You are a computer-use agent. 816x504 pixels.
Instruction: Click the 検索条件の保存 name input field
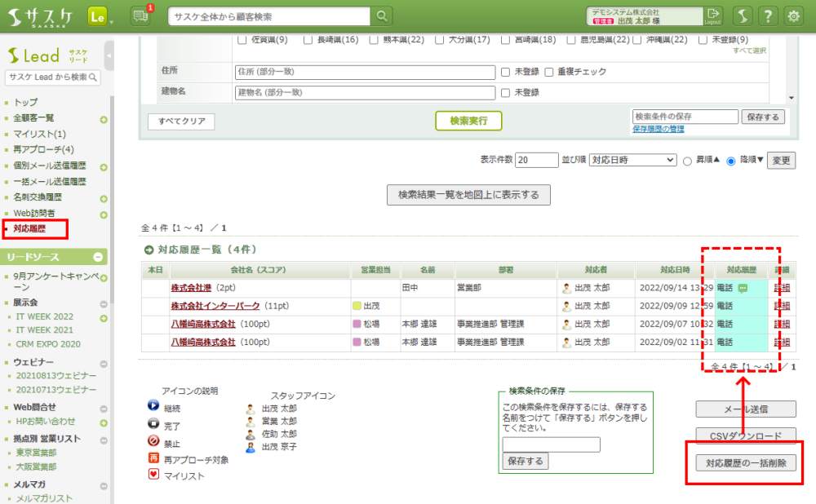(685, 117)
